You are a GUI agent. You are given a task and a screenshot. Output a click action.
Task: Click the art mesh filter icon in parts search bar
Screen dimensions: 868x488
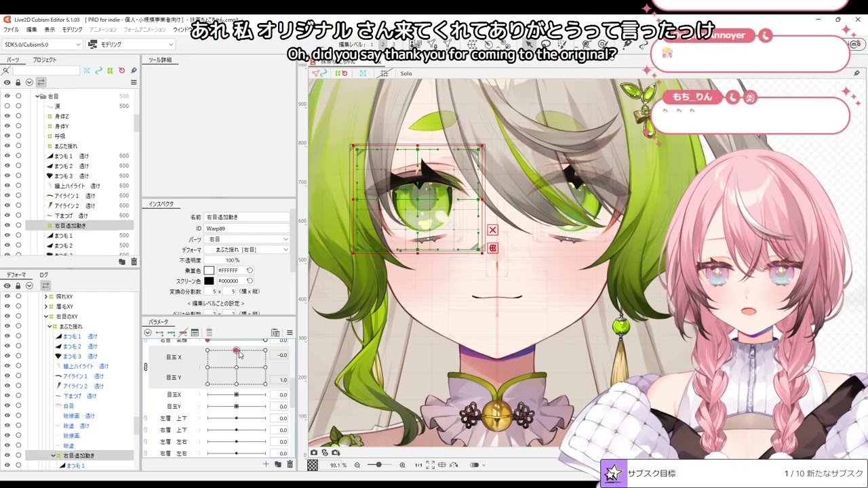pyautogui.click(x=87, y=70)
